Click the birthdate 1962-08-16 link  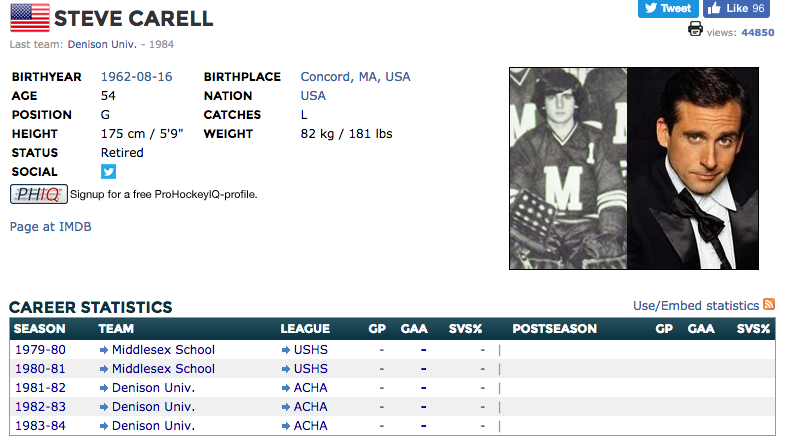point(136,77)
